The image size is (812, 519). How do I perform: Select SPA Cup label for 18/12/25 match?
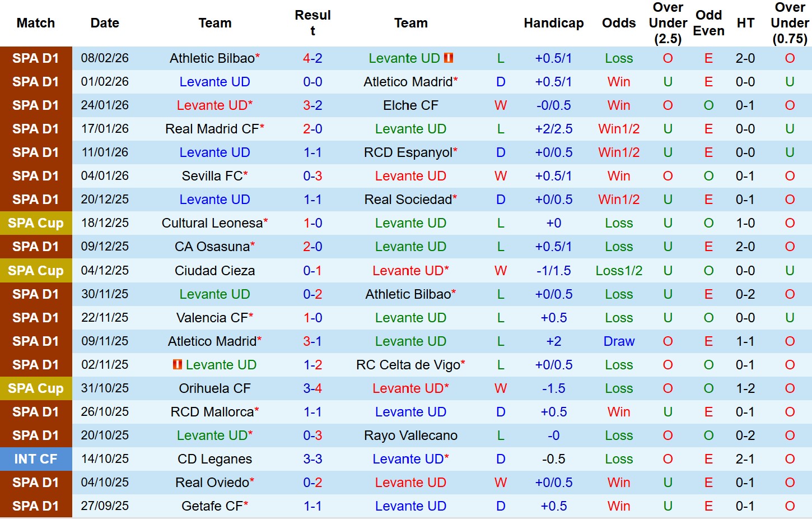[x=36, y=223]
